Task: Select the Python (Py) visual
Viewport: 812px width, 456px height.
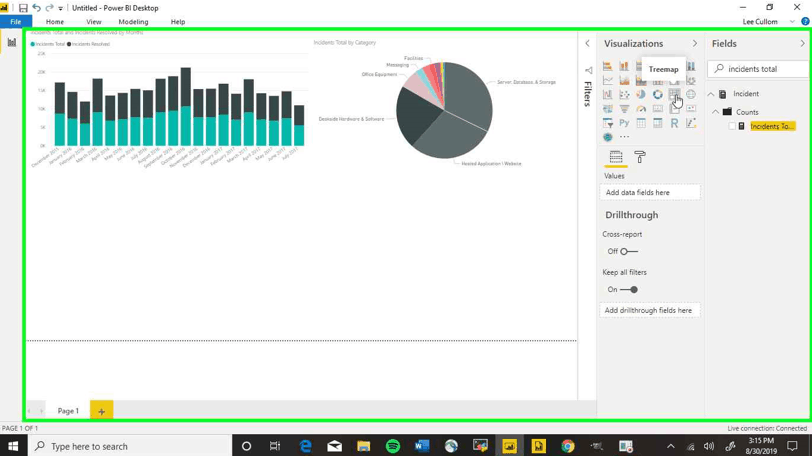Action: (x=624, y=123)
